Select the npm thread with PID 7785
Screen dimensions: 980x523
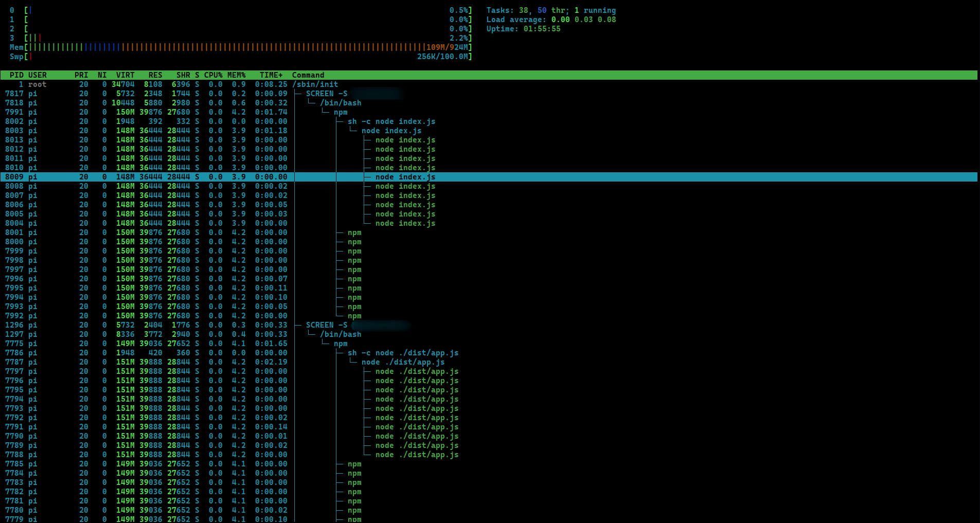point(489,464)
